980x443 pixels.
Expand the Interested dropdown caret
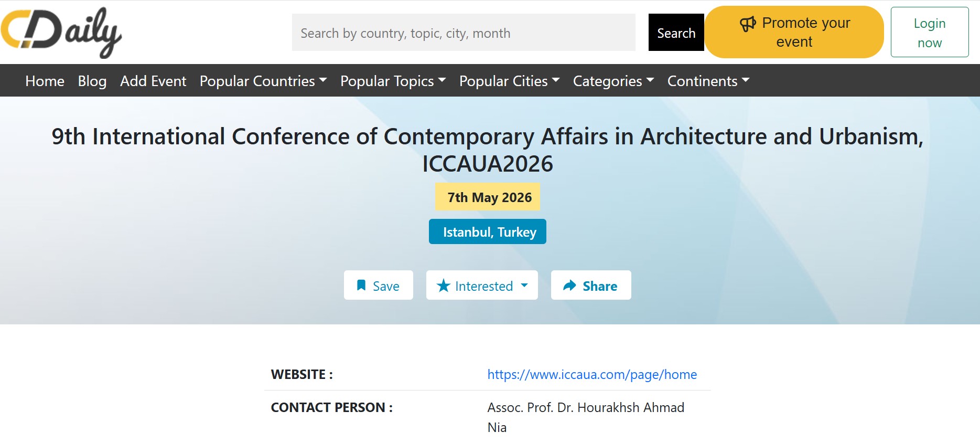[x=524, y=286]
